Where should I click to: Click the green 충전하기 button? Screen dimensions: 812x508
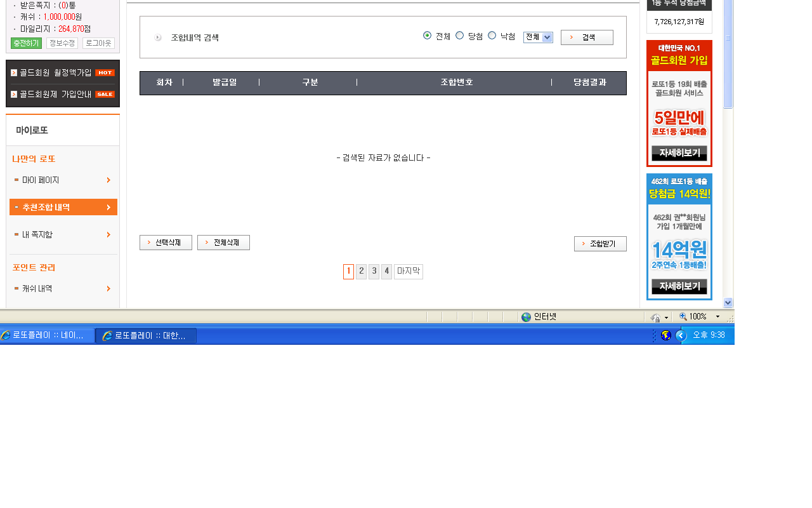[26, 43]
